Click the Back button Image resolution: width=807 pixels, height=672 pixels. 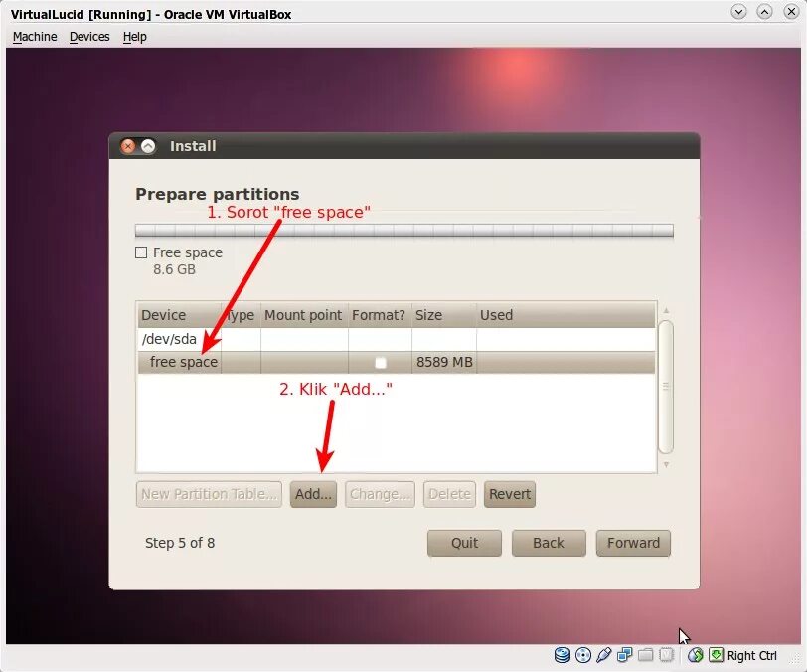point(549,543)
